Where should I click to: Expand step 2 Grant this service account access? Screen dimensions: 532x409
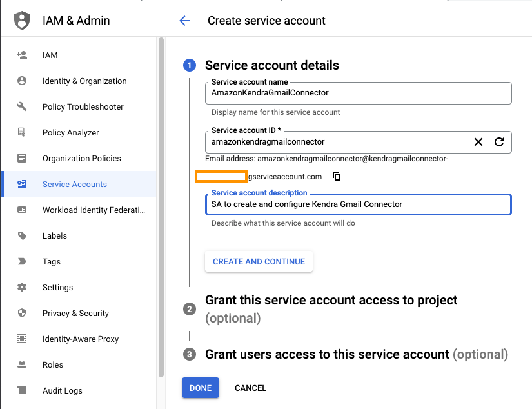331,309
